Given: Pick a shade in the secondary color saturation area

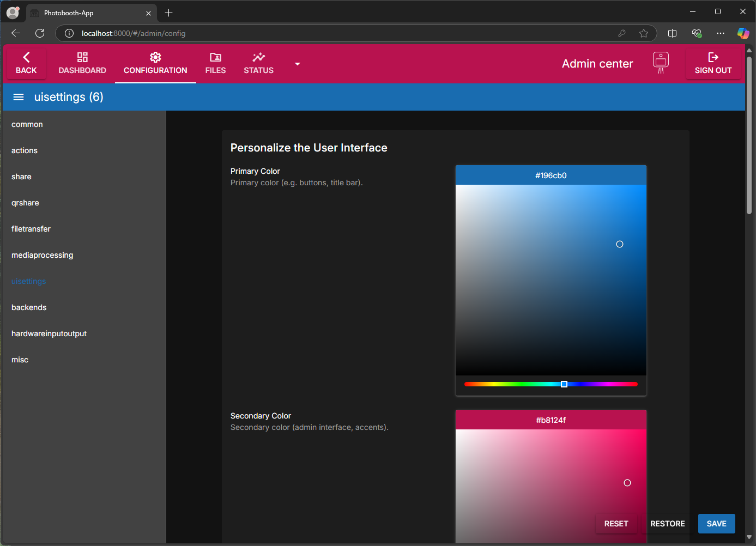Looking at the screenshot, I should (x=551, y=486).
